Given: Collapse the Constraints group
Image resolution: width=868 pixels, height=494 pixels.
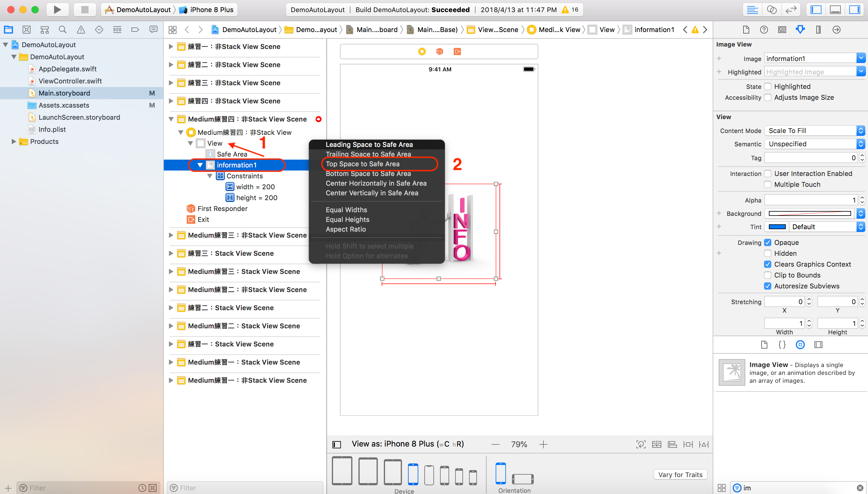Looking at the screenshot, I should [x=209, y=176].
